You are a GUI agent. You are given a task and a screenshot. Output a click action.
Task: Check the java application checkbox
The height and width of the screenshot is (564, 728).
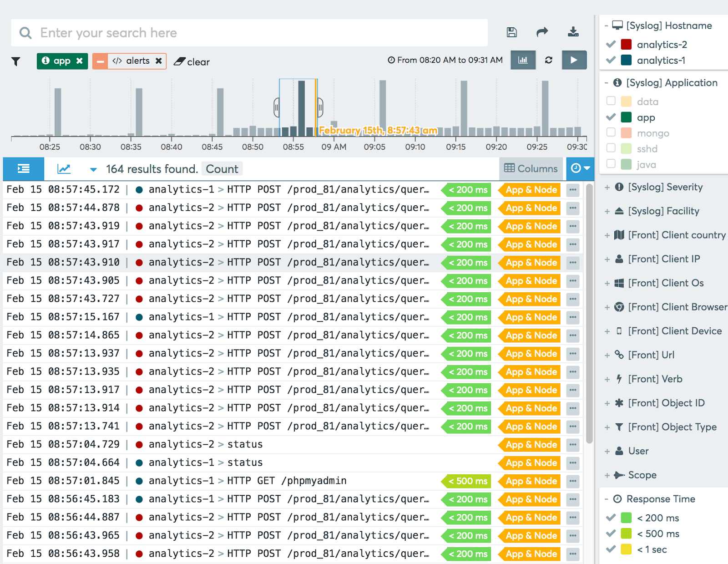click(611, 163)
